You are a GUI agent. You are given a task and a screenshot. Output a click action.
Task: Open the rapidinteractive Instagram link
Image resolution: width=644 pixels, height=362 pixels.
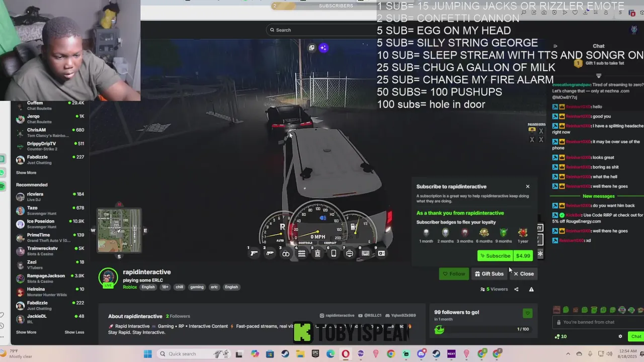337,316
